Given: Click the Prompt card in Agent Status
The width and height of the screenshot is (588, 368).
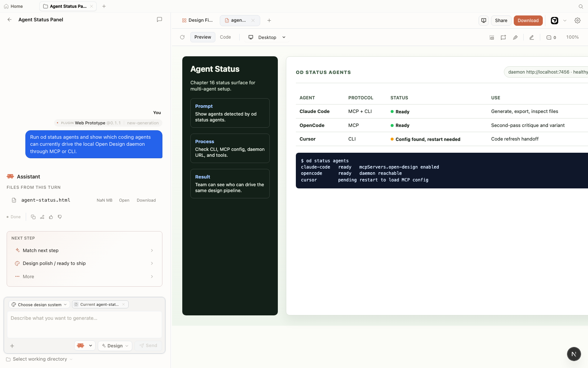Looking at the screenshot, I should tap(230, 113).
